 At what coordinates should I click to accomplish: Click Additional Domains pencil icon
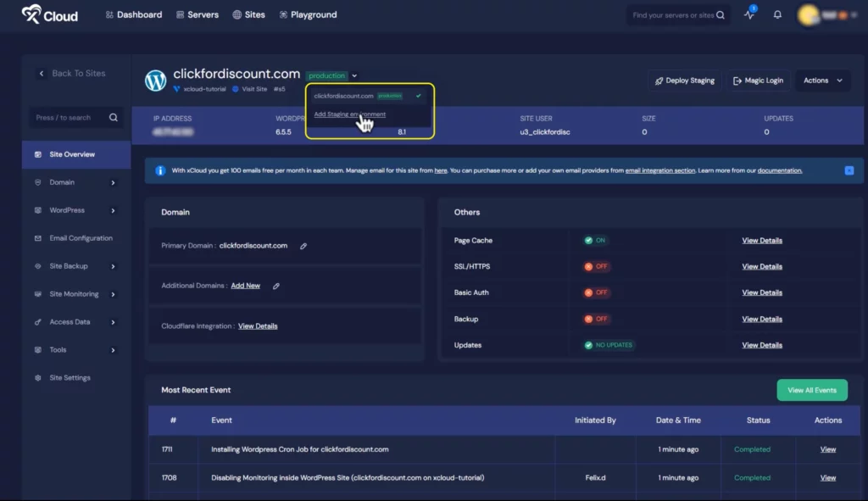275,286
